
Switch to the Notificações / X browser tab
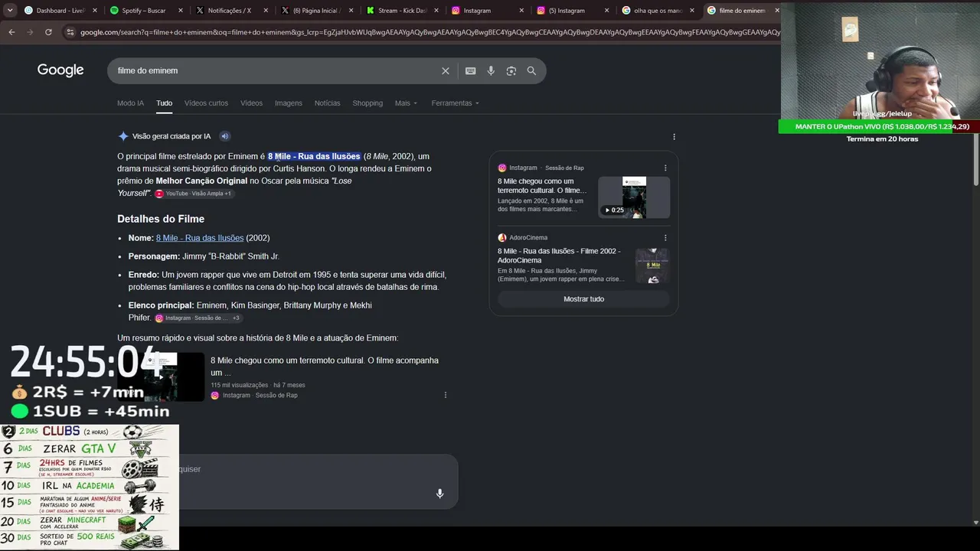tap(230, 11)
